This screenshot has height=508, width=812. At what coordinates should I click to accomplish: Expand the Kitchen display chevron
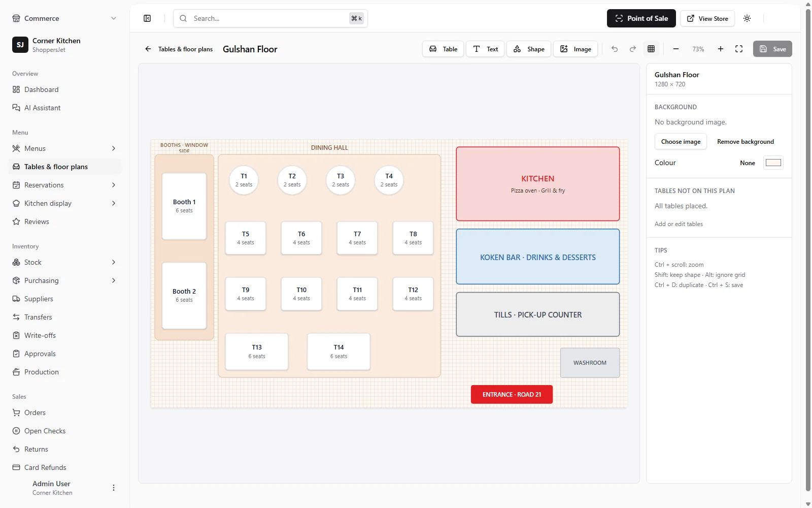pos(114,203)
